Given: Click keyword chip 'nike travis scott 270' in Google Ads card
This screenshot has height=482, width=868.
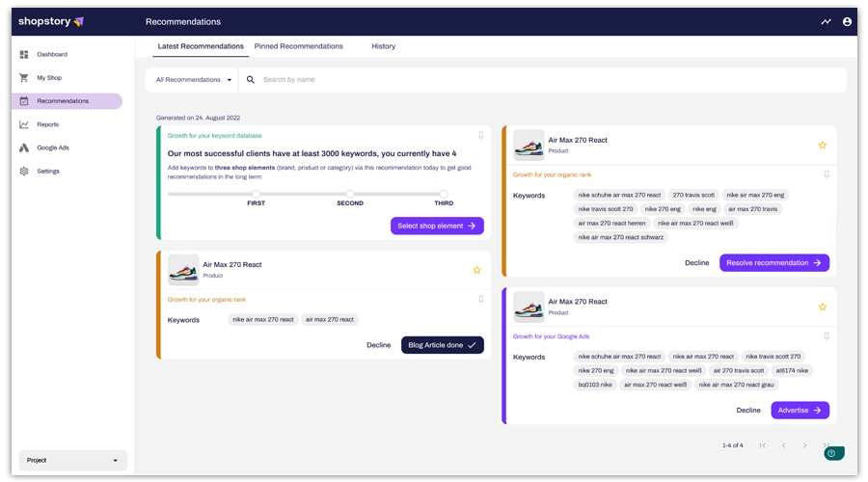Looking at the screenshot, I should pyautogui.click(x=773, y=357).
